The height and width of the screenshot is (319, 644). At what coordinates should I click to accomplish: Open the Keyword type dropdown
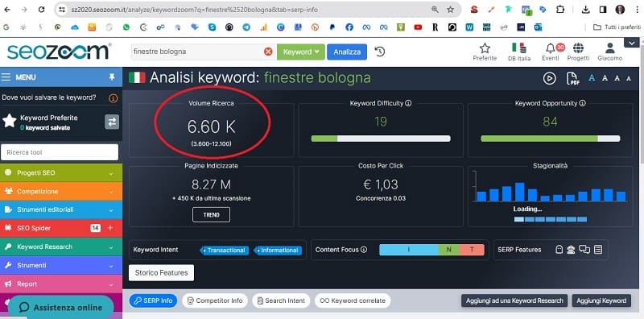[300, 52]
